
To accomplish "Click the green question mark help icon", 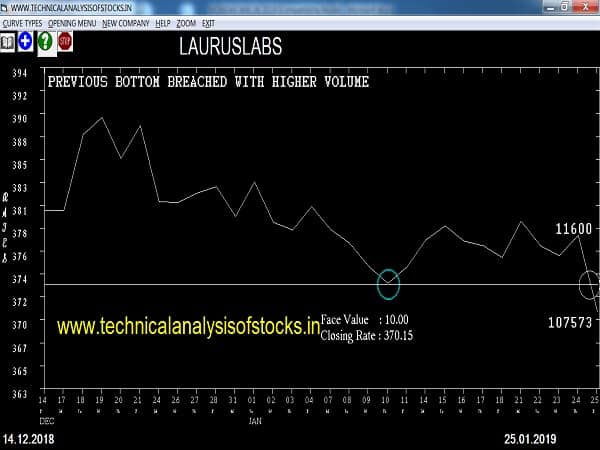I will [x=45, y=42].
